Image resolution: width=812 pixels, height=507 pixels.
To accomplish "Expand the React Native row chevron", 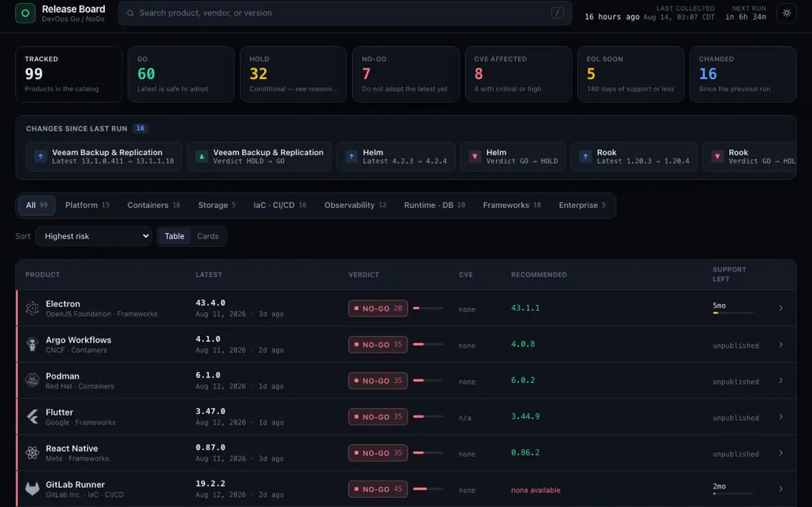I will 781,453.
